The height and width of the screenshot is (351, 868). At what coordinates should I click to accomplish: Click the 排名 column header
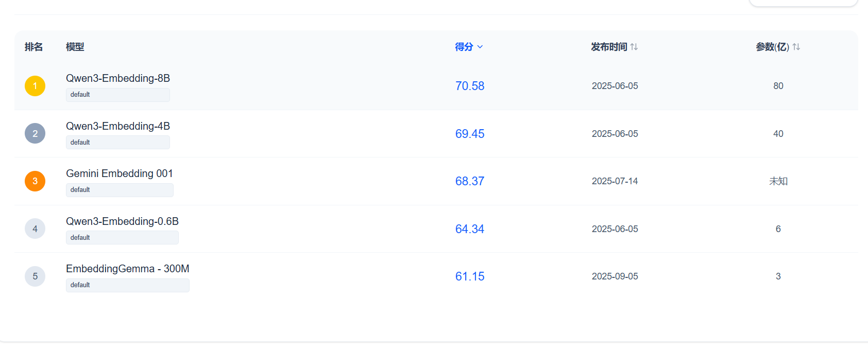point(33,47)
